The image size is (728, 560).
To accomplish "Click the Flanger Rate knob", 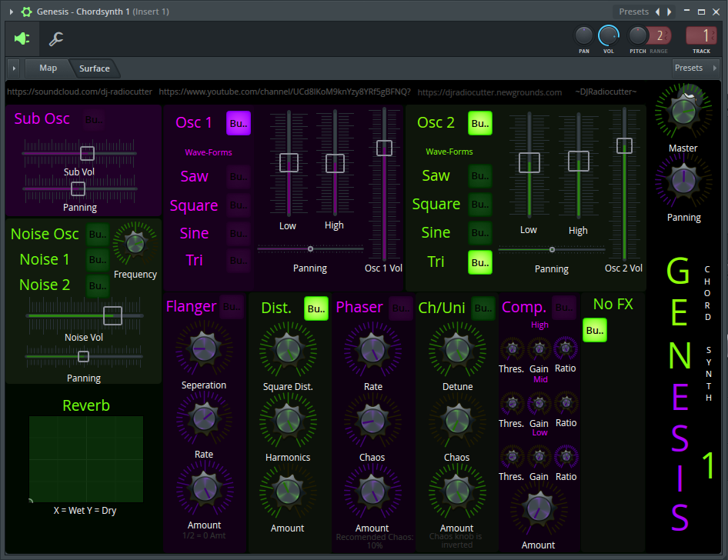I will click(204, 418).
